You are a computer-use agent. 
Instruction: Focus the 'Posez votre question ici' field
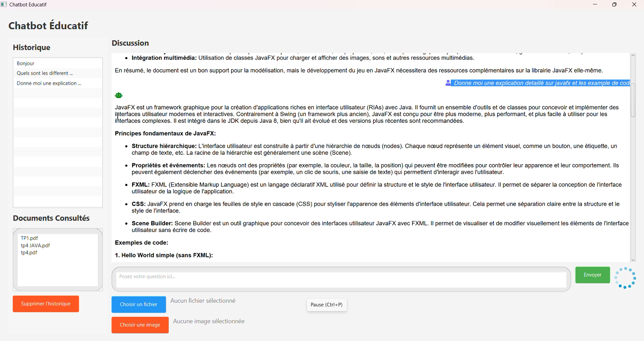coord(341,279)
